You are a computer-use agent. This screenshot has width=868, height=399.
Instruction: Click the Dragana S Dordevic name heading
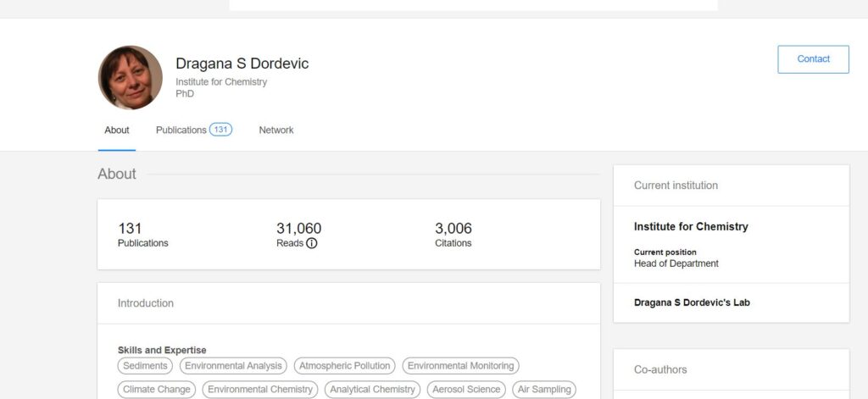(x=242, y=64)
